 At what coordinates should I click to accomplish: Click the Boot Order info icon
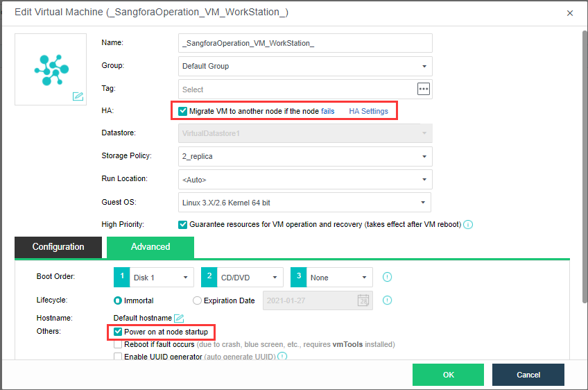tap(388, 277)
